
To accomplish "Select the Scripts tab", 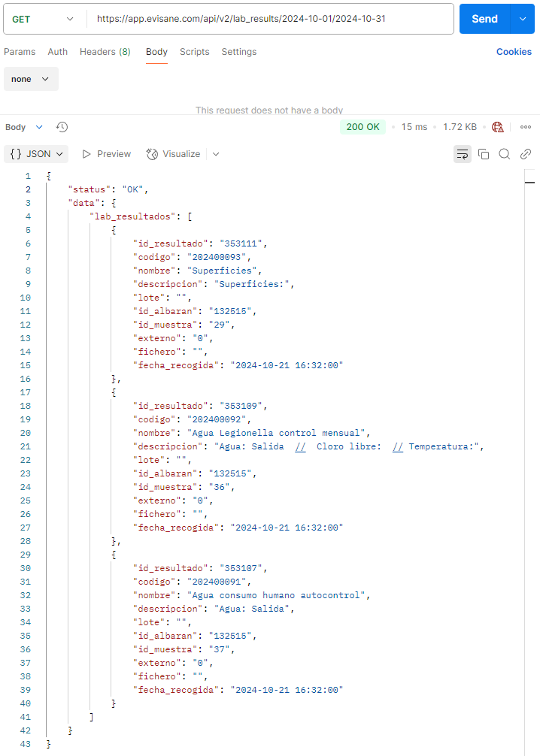I will pos(194,52).
